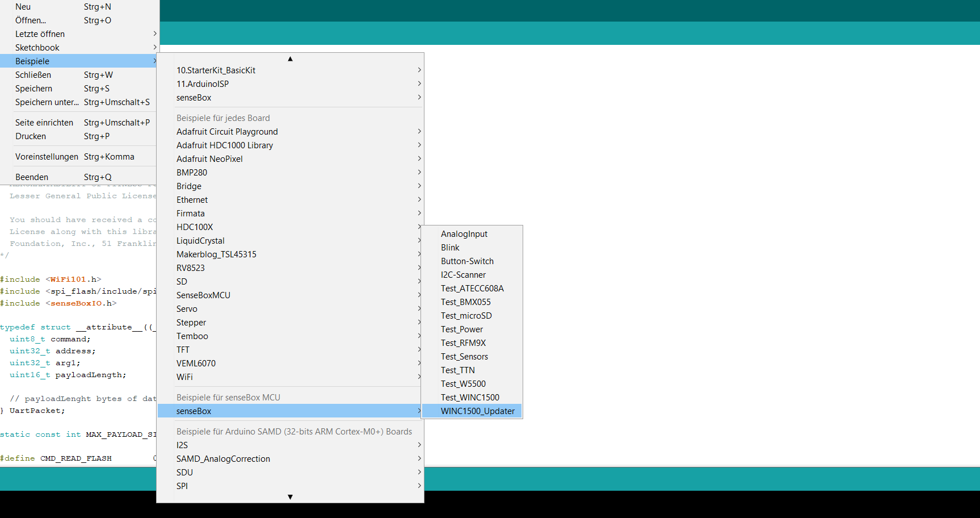Viewport: 980px width, 518px height.
Task: Open Sketchbook submenu
Action: coord(78,48)
